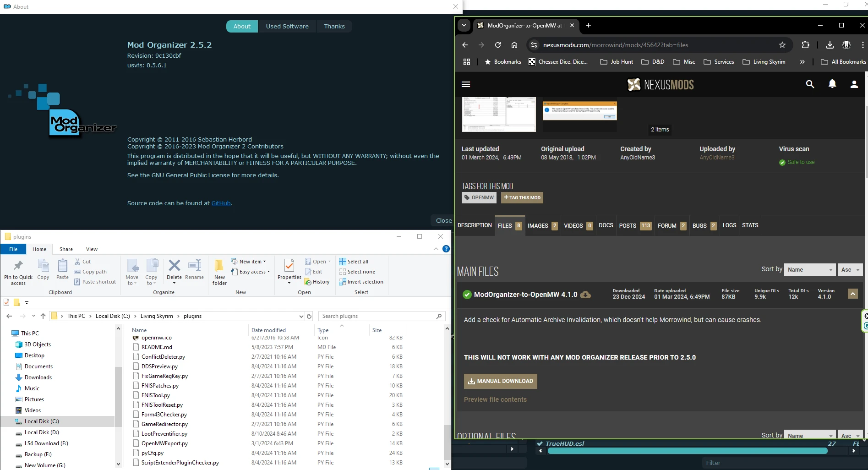Collapse ModOrganizer-to-OpenMW file entry

point(852,294)
